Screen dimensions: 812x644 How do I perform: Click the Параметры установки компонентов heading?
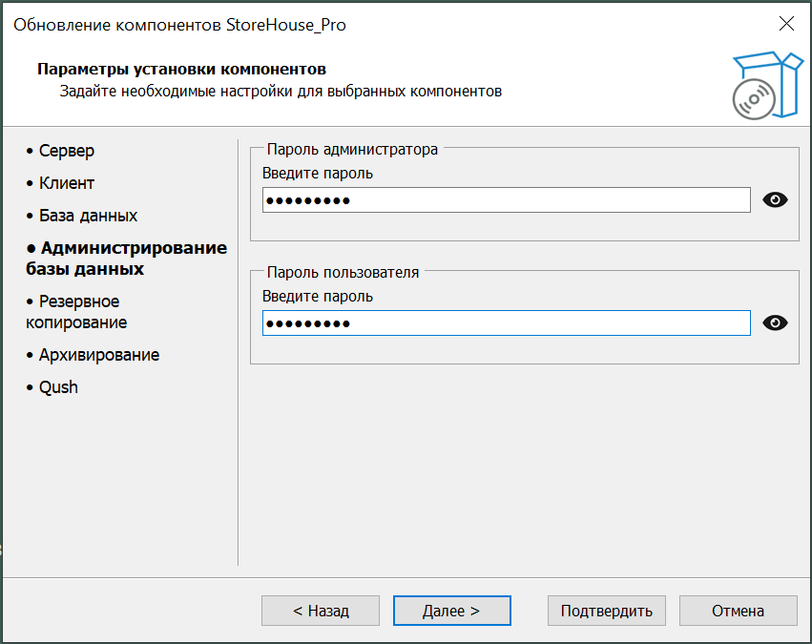181,70
